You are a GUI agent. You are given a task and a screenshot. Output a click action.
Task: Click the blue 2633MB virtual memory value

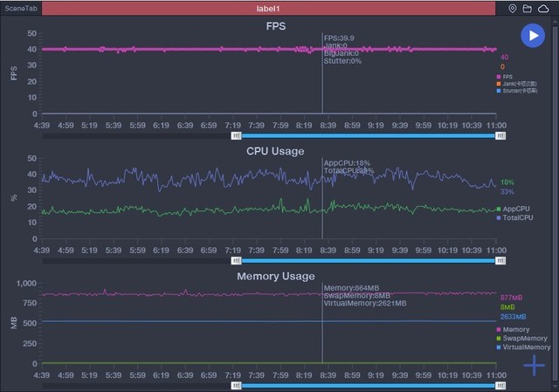[x=513, y=317]
